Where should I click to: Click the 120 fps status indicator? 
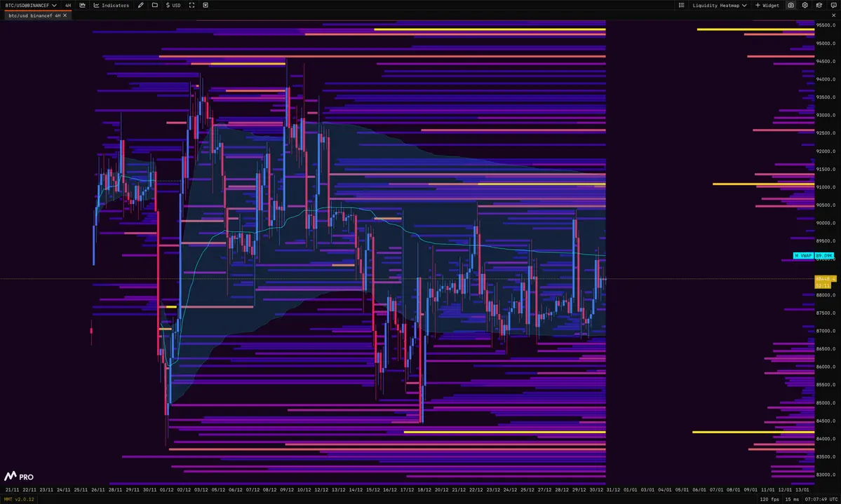(769, 499)
